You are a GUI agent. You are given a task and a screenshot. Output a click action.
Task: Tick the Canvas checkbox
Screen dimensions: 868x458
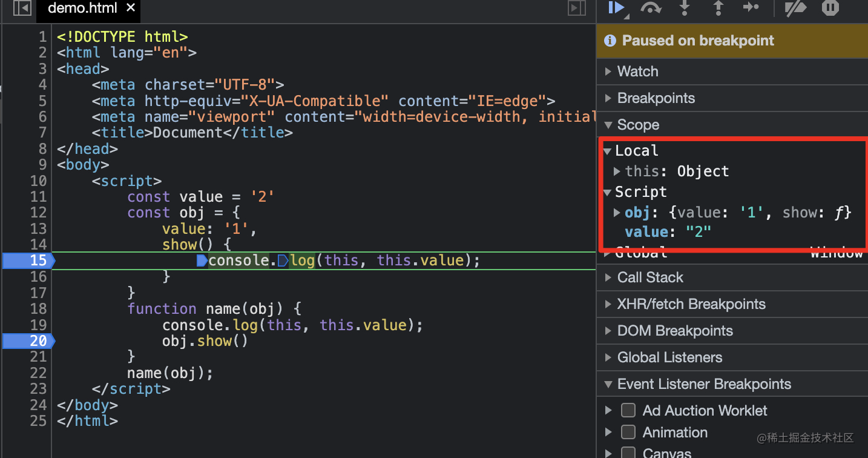point(629,453)
